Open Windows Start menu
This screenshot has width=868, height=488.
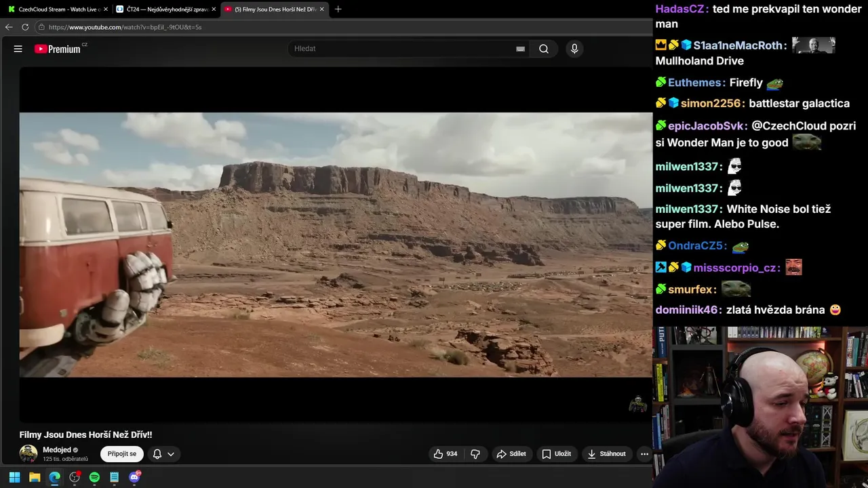[x=14, y=477]
